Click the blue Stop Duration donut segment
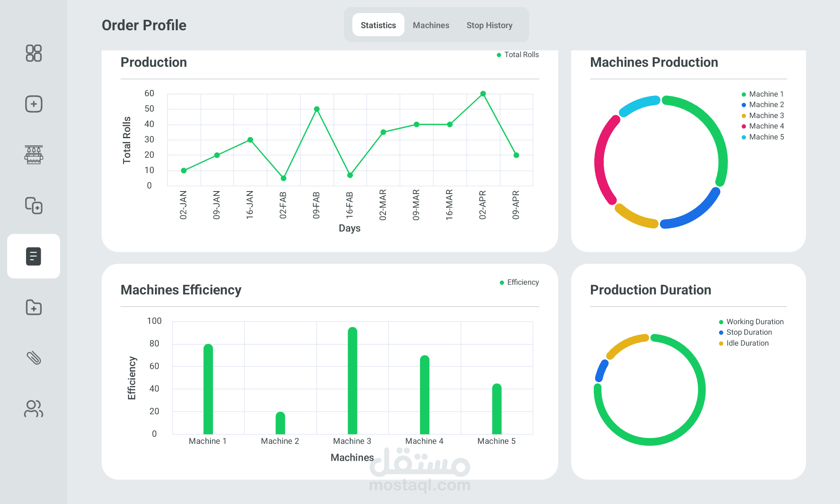The image size is (840, 504). [601, 370]
